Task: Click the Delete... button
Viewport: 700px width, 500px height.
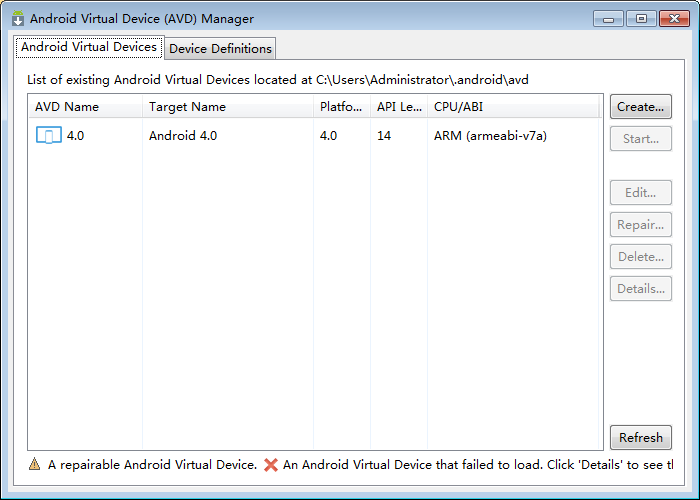Action: click(640, 257)
